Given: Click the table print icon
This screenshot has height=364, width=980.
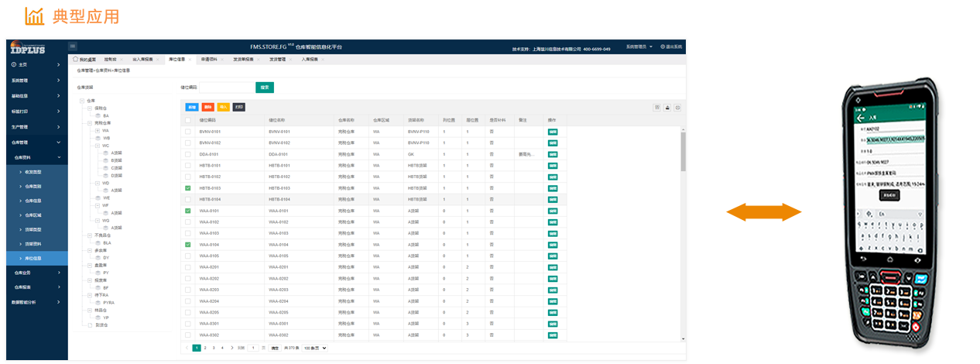Looking at the screenshot, I should 677,107.
